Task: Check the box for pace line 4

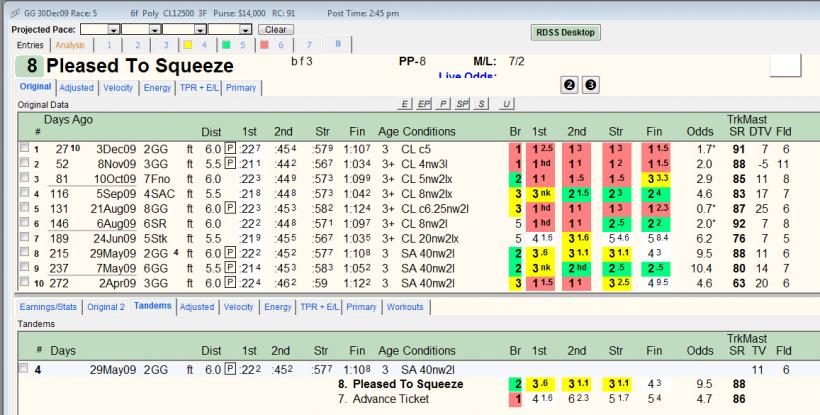Action: click(24, 192)
